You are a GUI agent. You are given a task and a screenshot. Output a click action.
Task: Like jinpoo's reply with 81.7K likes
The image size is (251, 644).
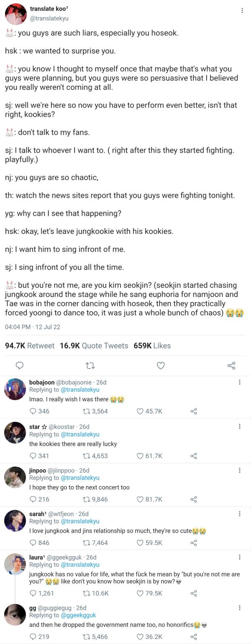tap(141, 499)
